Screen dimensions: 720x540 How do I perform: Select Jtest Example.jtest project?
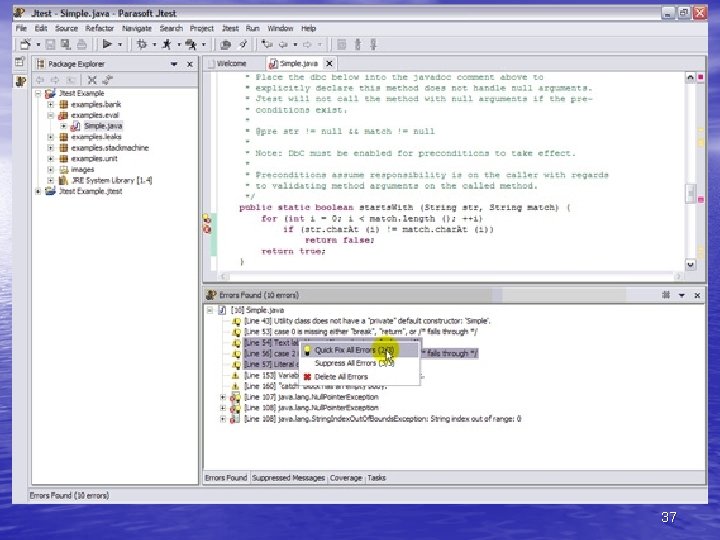coord(90,191)
